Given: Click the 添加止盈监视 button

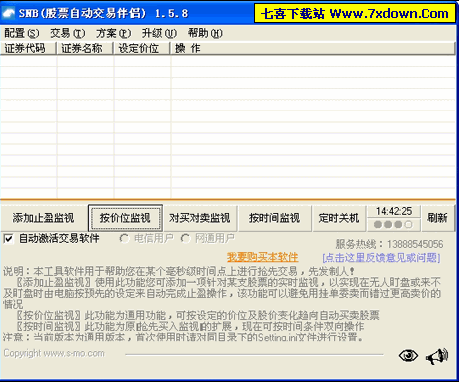Looking at the screenshot, I should click(43, 218).
